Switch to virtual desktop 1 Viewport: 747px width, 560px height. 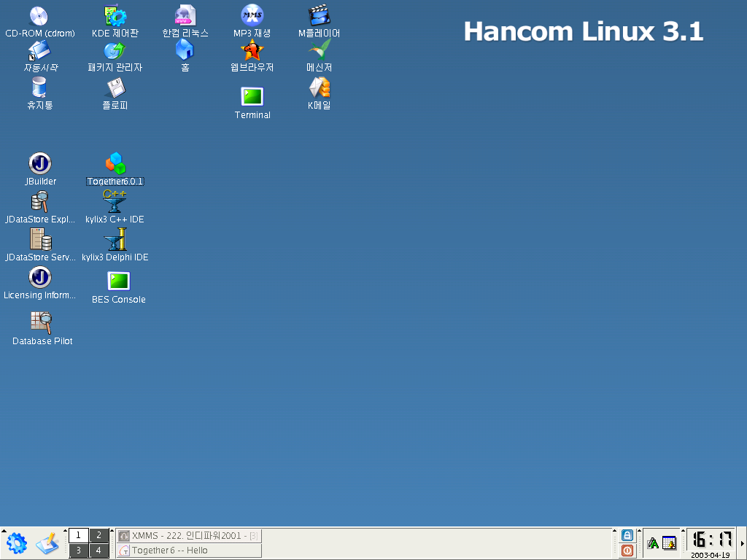[x=79, y=535]
